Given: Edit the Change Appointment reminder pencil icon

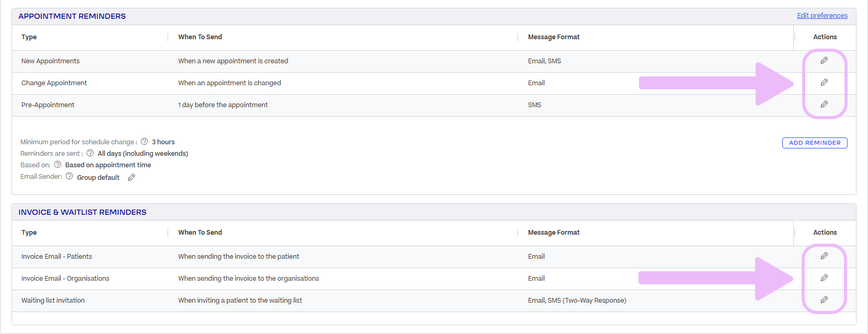Looking at the screenshot, I should [x=824, y=83].
